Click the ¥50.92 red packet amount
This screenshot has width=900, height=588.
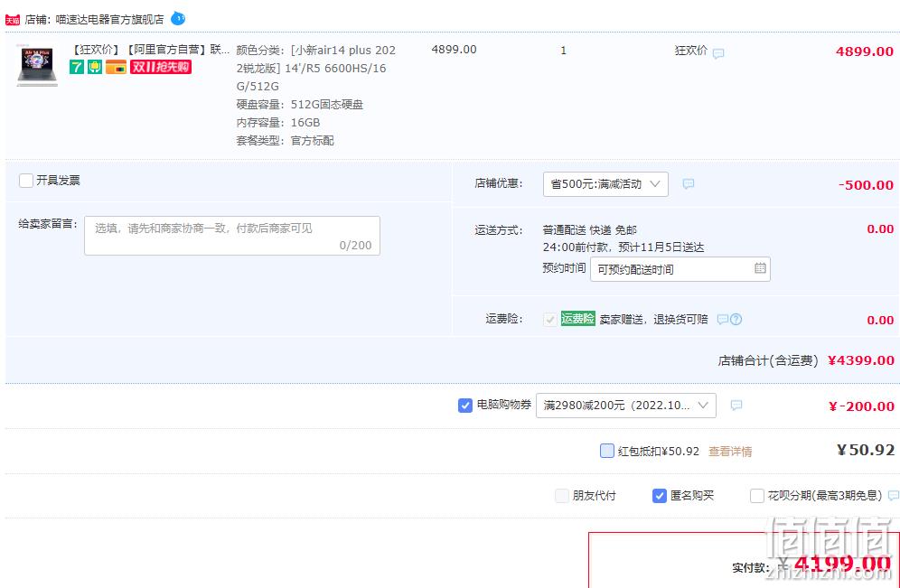point(865,451)
